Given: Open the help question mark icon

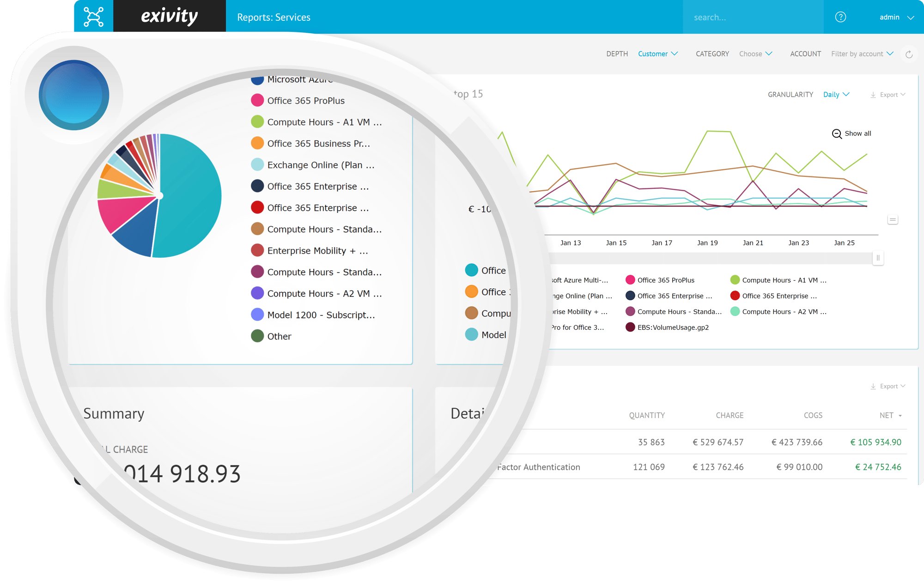Looking at the screenshot, I should [840, 17].
